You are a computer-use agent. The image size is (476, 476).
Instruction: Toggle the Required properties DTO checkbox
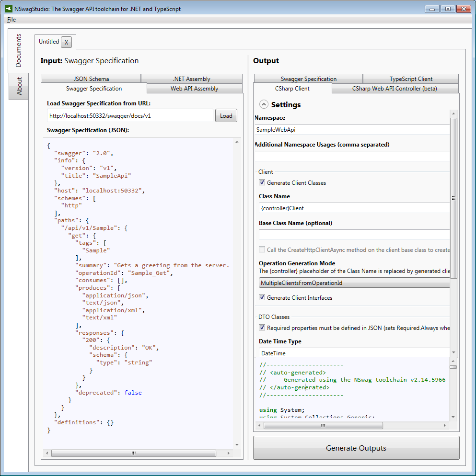pyautogui.click(x=262, y=328)
